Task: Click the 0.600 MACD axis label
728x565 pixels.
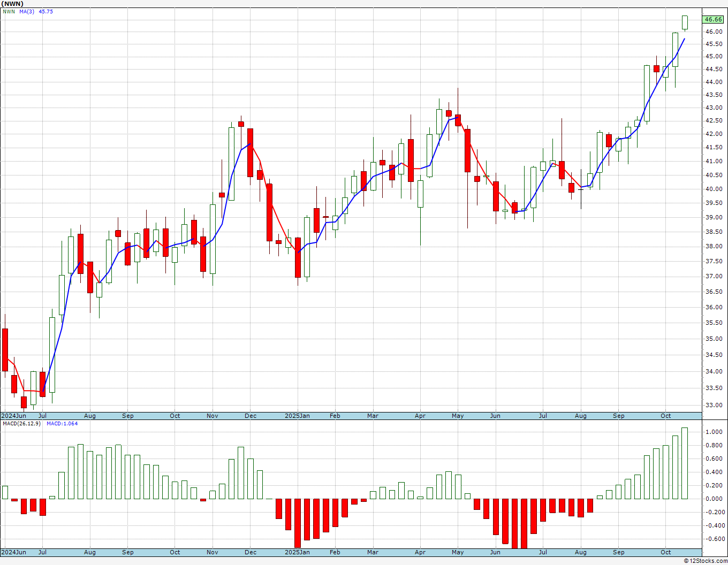Action: [714, 459]
